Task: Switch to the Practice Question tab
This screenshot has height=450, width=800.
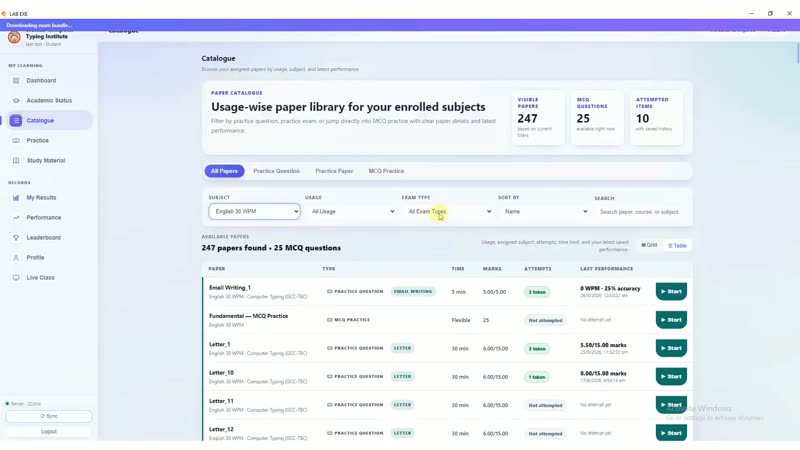Action: tap(277, 171)
